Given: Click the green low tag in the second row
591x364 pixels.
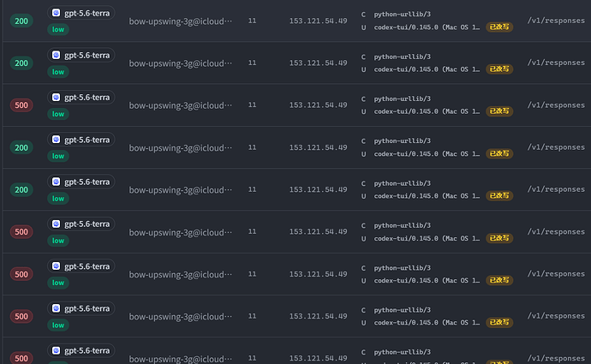Looking at the screenshot, I should [58, 72].
